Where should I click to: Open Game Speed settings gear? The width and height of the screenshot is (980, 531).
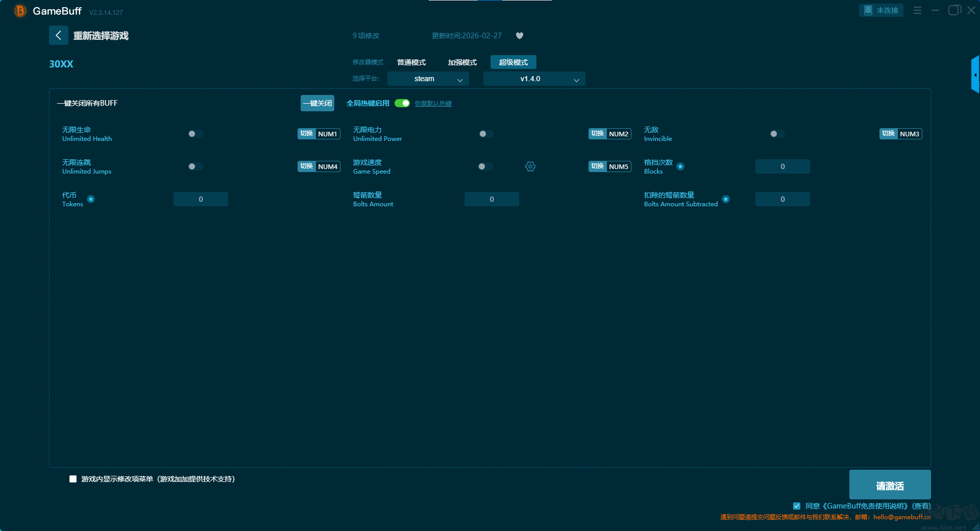(530, 166)
